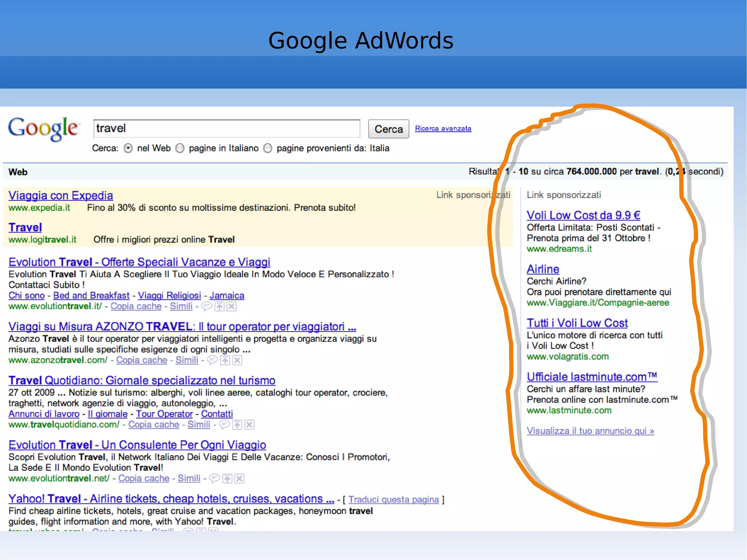
Task: Select the 'nel Web' radio button
Action: [x=128, y=148]
